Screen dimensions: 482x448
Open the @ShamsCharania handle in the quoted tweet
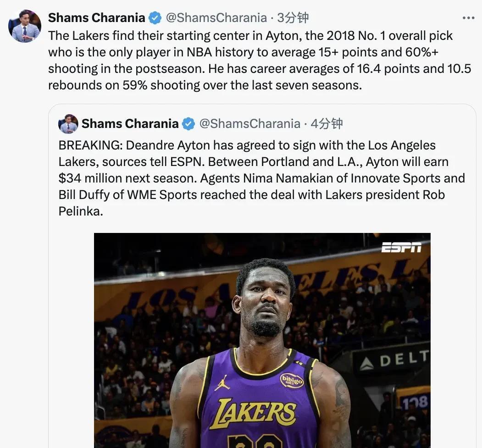point(249,124)
